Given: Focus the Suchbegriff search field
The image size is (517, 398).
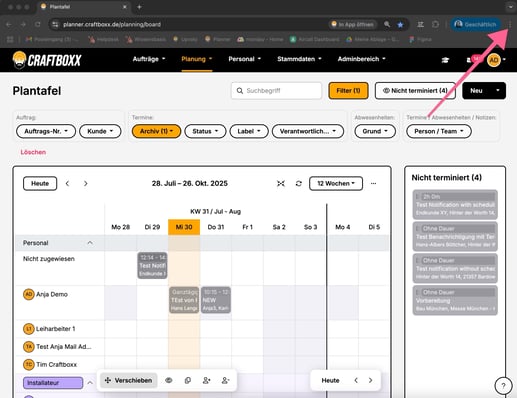Looking at the screenshot, I should pos(276,91).
